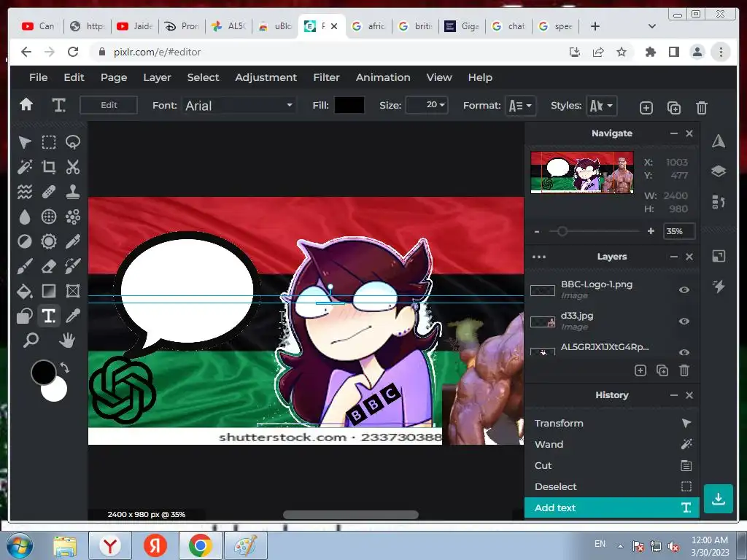Click the canvas horizontal scrollbar
The height and width of the screenshot is (560, 747).
pos(351,515)
